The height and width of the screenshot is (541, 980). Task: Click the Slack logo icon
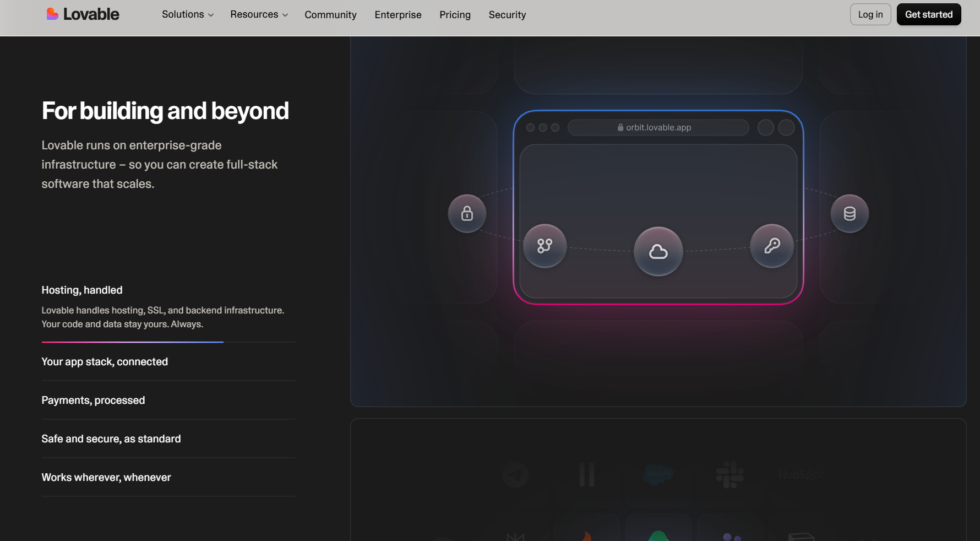pyautogui.click(x=730, y=474)
